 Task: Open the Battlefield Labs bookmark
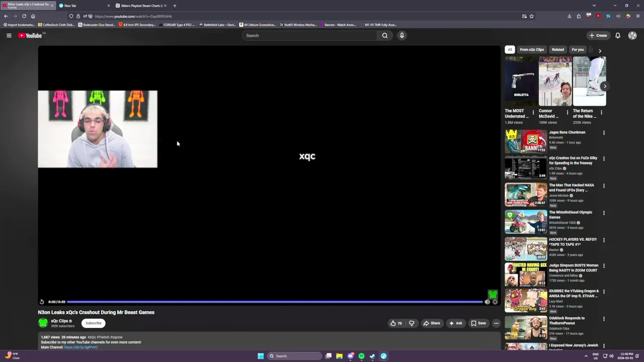[217, 25]
